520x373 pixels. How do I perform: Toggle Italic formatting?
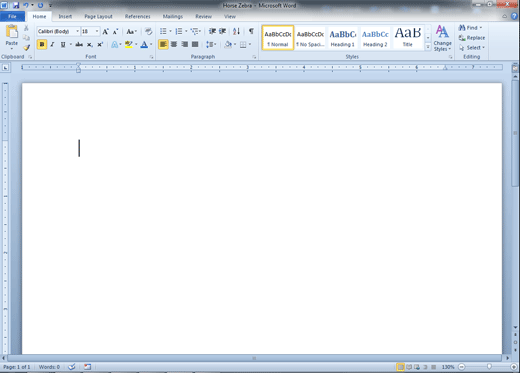(52, 44)
